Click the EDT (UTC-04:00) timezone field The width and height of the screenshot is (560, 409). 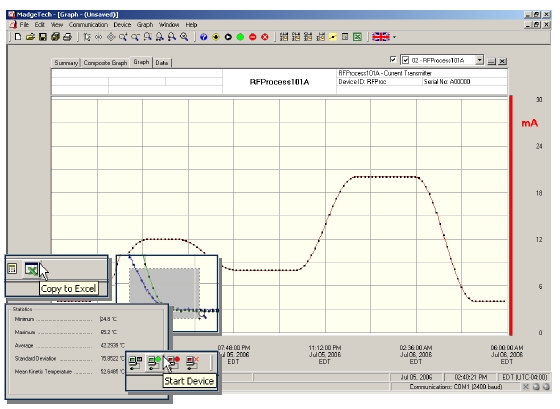point(524,377)
